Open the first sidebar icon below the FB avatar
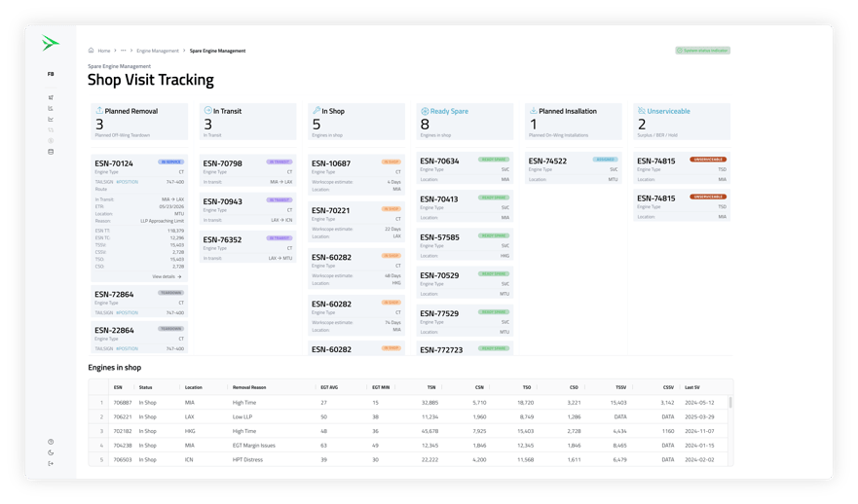858x504 pixels. (x=51, y=97)
